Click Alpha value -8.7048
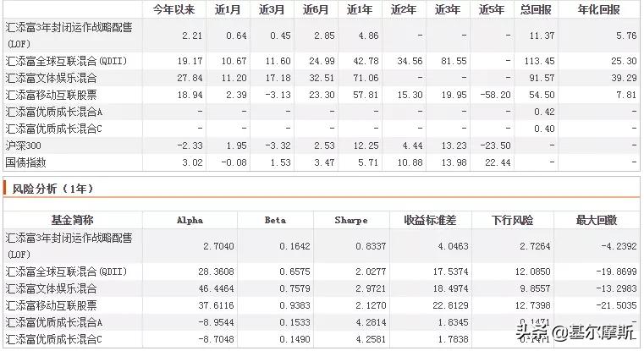This screenshot has height=351, width=644. [x=216, y=339]
